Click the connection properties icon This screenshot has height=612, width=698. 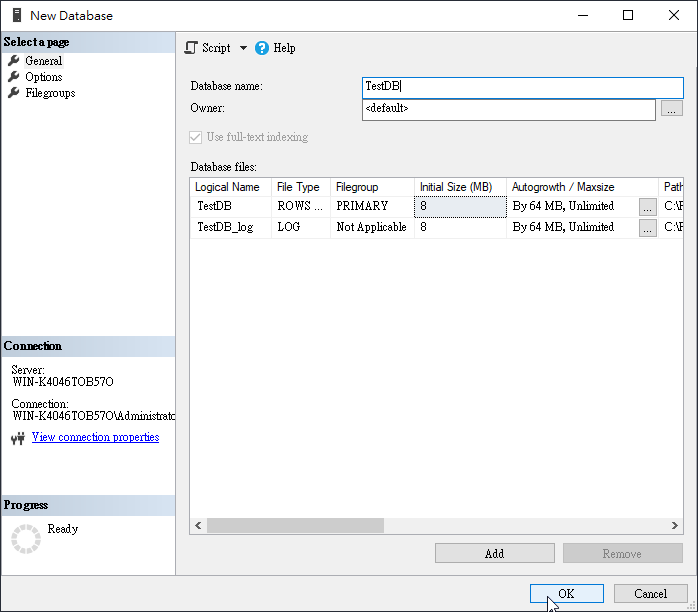coord(18,438)
